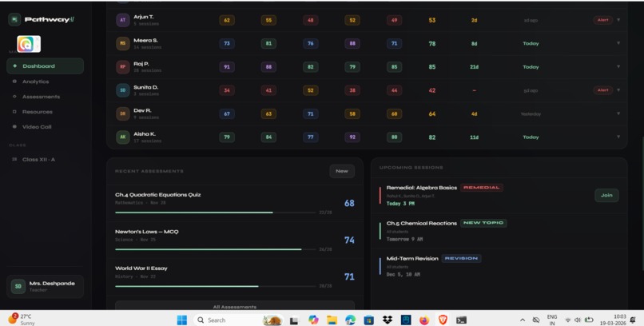Viewport: 644px width, 326px height.
Task: Open Microsoft Edge from the taskbar
Action: pyautogui.click(x=350, y=320)
